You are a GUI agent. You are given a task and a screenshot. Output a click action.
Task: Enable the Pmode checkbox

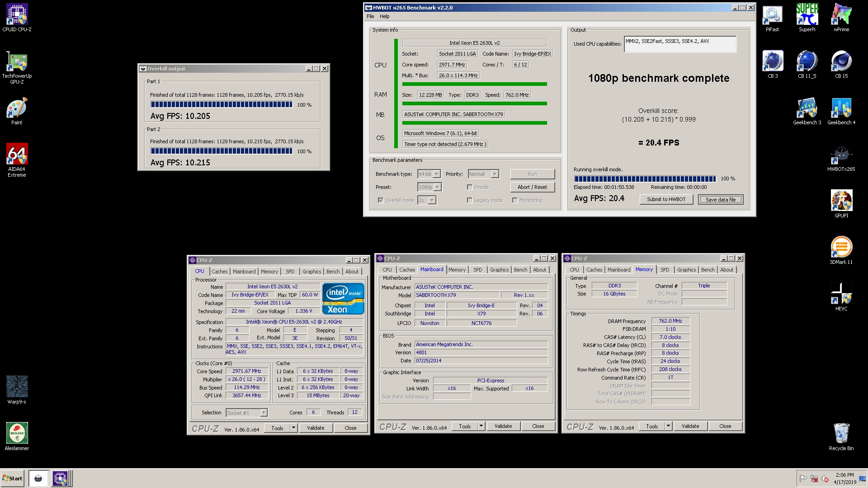tap(470, 187)
